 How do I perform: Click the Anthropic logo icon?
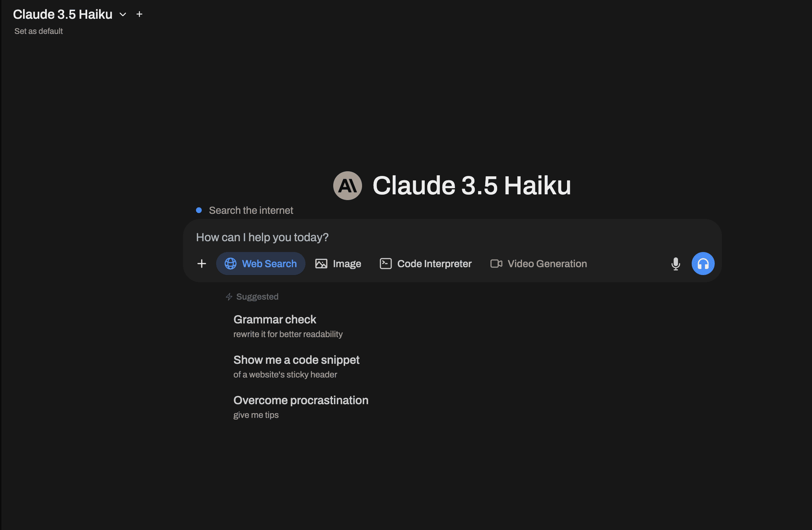[x=347, y=185]
